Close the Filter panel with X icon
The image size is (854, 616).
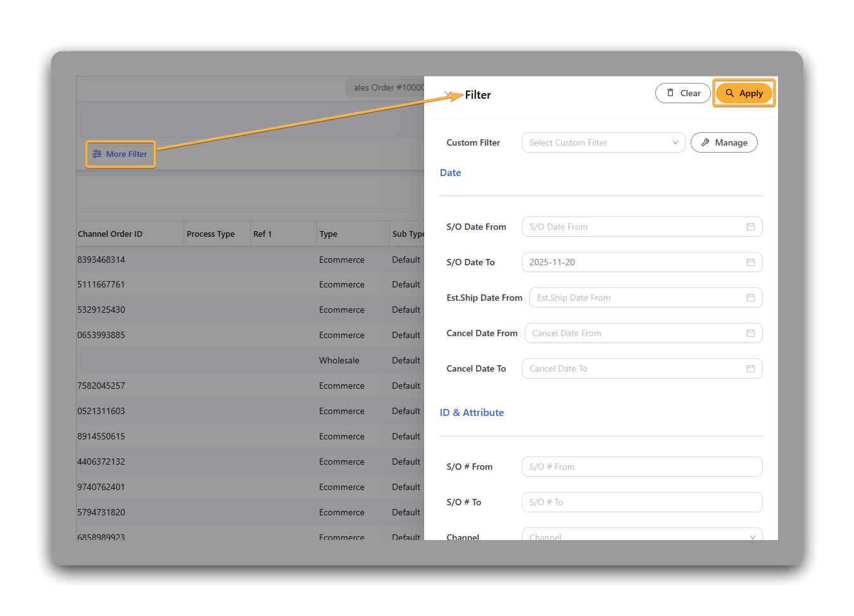448,94
